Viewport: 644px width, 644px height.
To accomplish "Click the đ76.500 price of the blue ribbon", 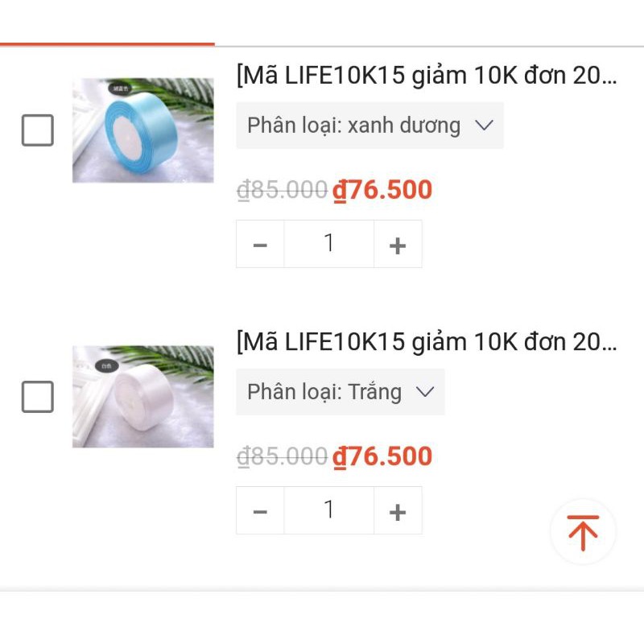I will (x=383, y=190).
